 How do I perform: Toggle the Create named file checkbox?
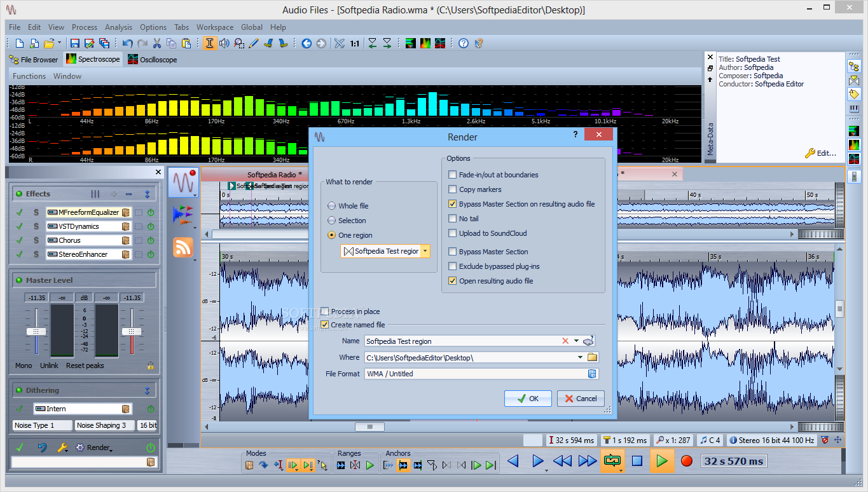325,325
